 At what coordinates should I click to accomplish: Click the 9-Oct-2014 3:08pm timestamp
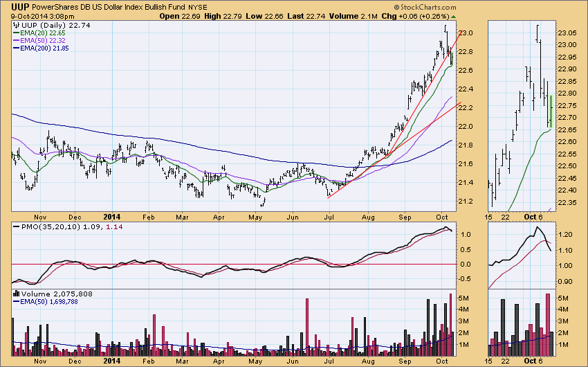pyautogui.click(x=42, y=17)
